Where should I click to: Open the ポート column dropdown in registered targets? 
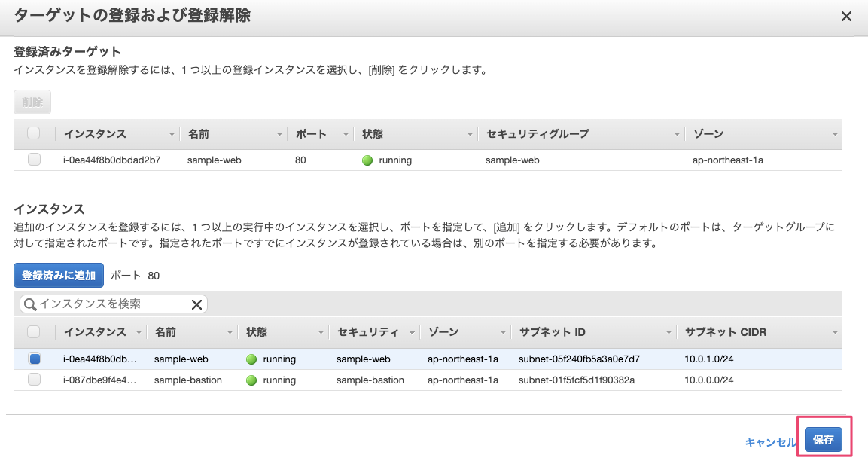pos(346,134)
